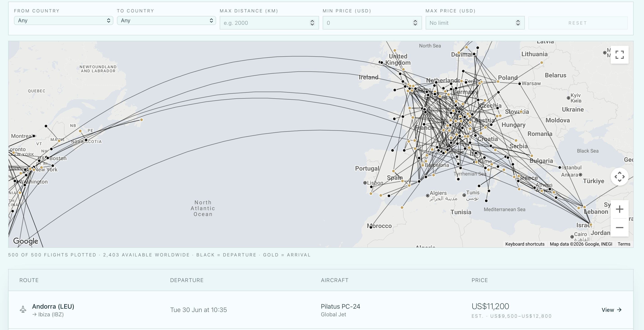Click airplane icon beside Andorra (LEU) route
Screen dimensions: 644x330
(23, 310)
